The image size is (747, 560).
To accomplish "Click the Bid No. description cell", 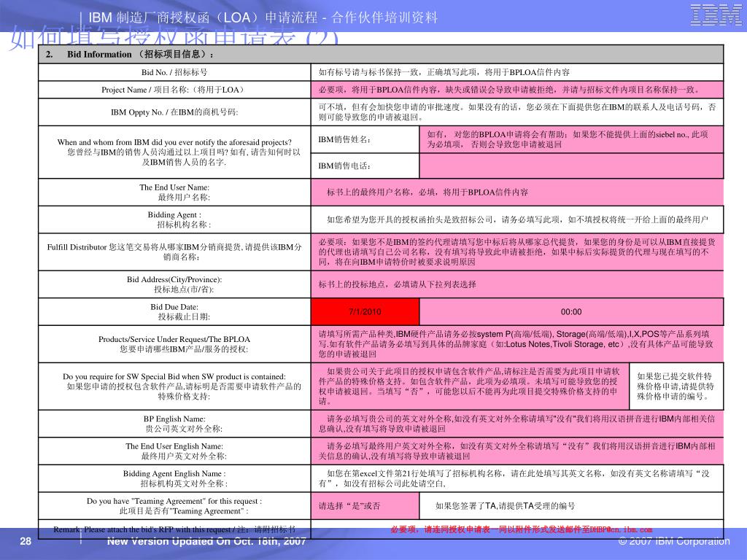I will point(517,72).
